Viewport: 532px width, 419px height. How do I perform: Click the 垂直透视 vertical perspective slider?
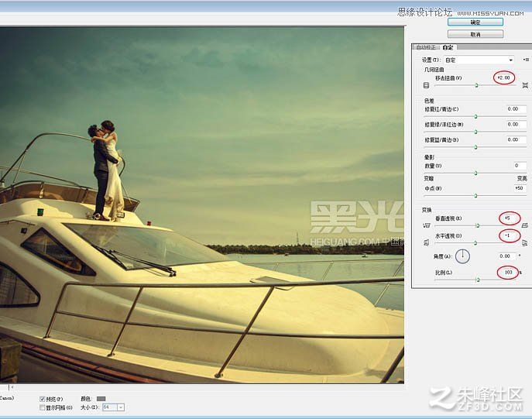point(477,225)
